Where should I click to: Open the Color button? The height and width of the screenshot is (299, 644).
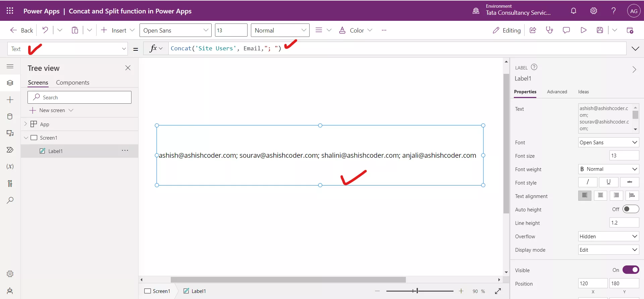tap(356, 30)
